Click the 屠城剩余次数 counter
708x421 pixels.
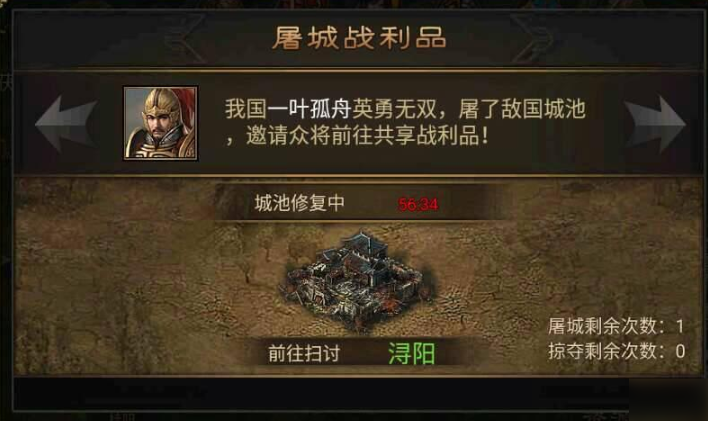point(616,326)
